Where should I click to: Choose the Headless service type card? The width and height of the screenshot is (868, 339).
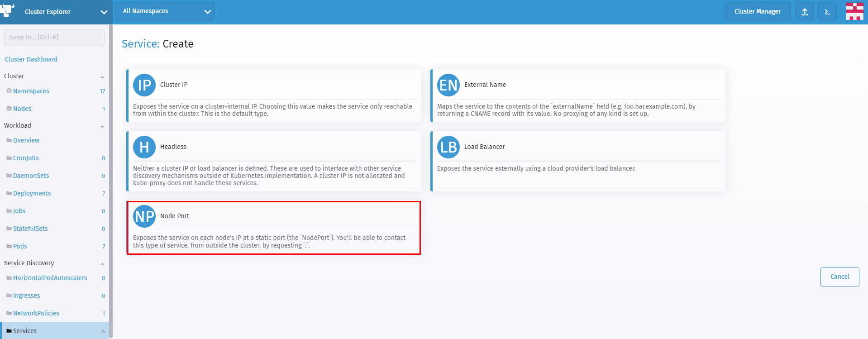(274, 161)
